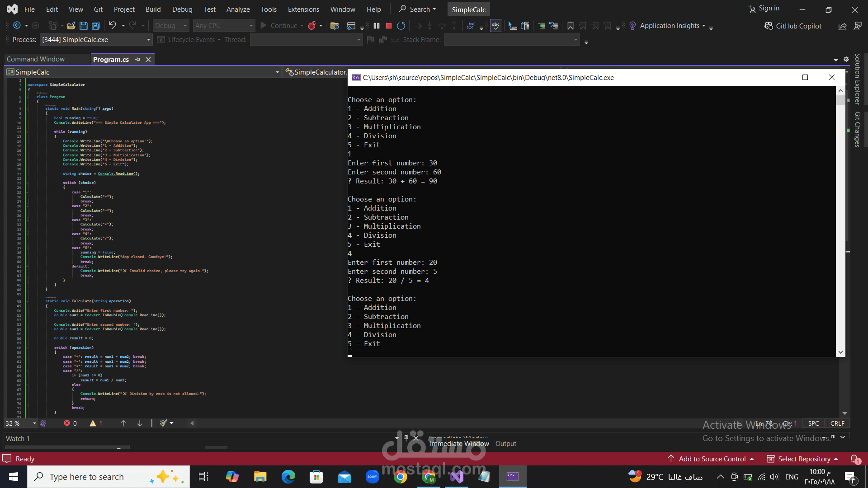Screen dimensions: 868x488
Task: Toggle the spell checker abc button
Action: [x=496, y=26]
